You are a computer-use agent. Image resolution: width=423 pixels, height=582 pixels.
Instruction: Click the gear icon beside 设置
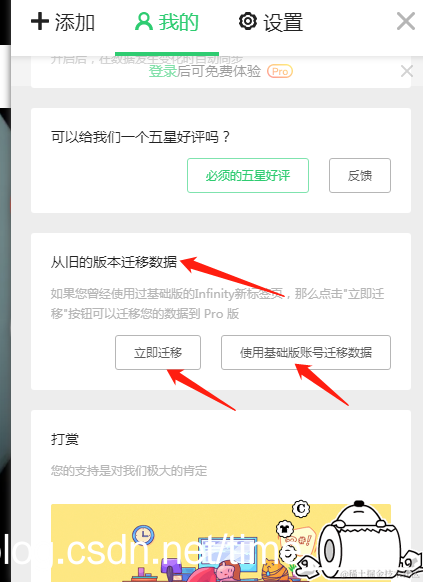tap(247, 21)
